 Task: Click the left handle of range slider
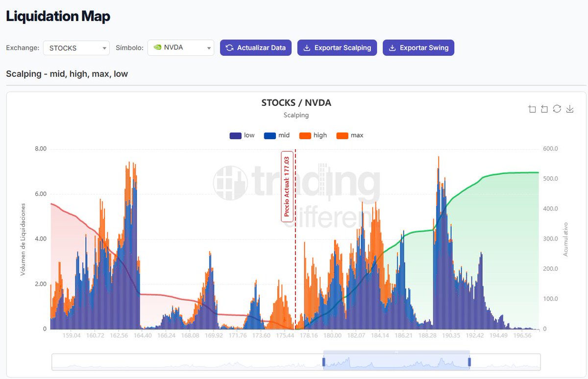click(x=323, y=362)
